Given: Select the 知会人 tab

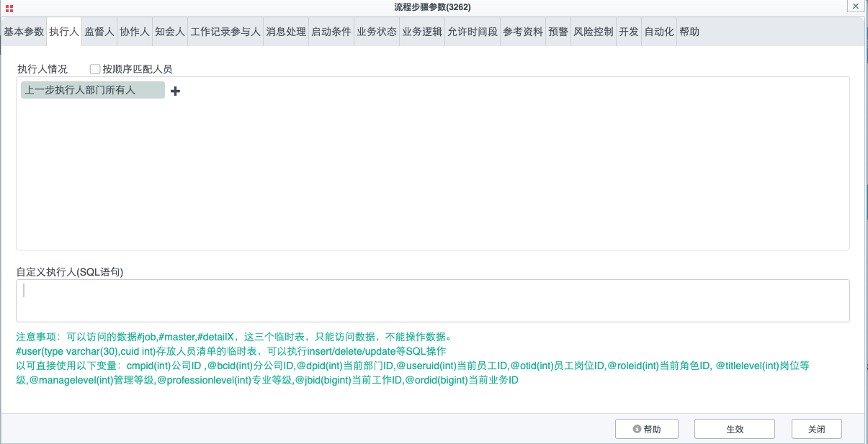Looking at the screenshot, I should click(170, 32).
